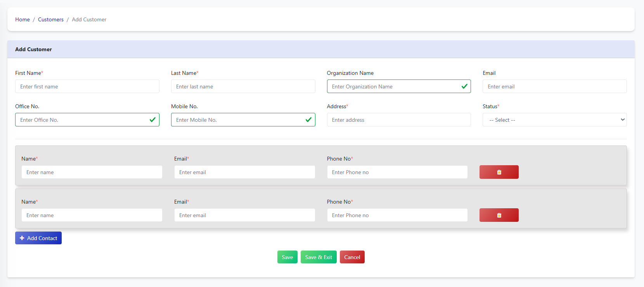Click the first contact's Phone No field
The height and width of the screenshot is (287, 644).
397,172
